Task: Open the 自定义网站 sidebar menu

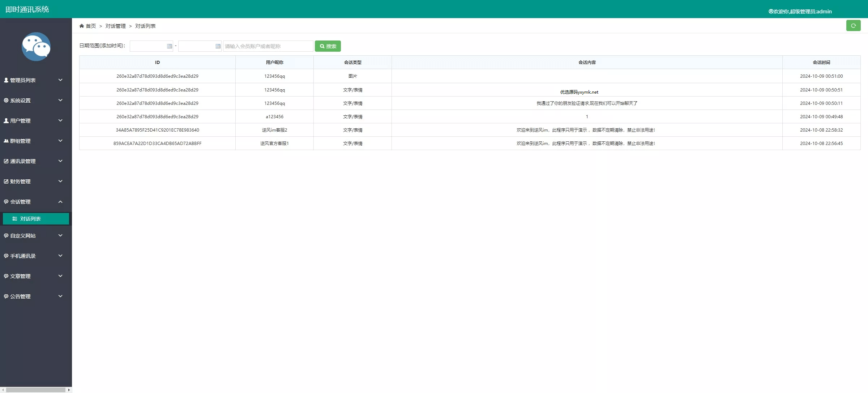Action: (23, 236)
